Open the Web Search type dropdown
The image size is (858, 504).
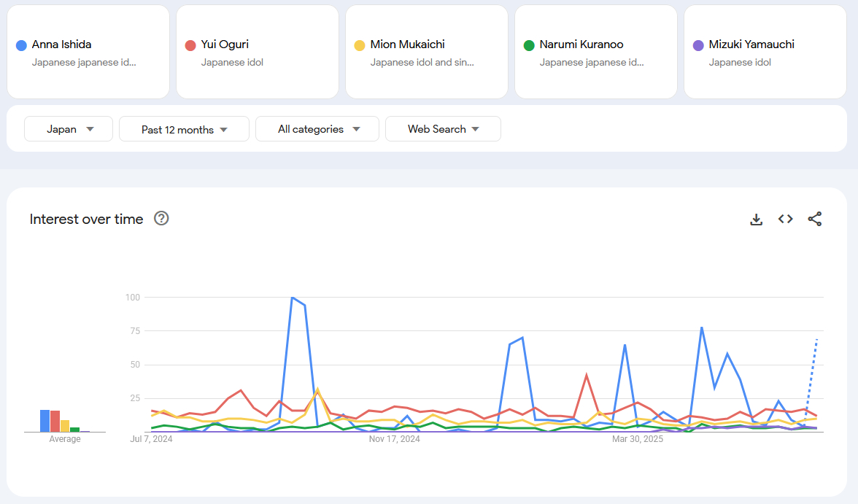point(444,129)
